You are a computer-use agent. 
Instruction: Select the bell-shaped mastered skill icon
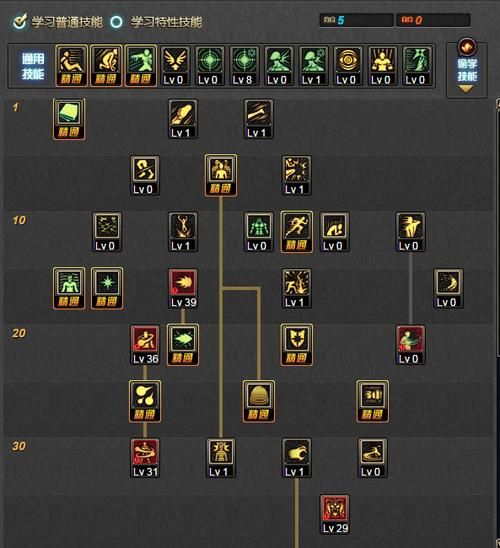click(x=259, y=401)
